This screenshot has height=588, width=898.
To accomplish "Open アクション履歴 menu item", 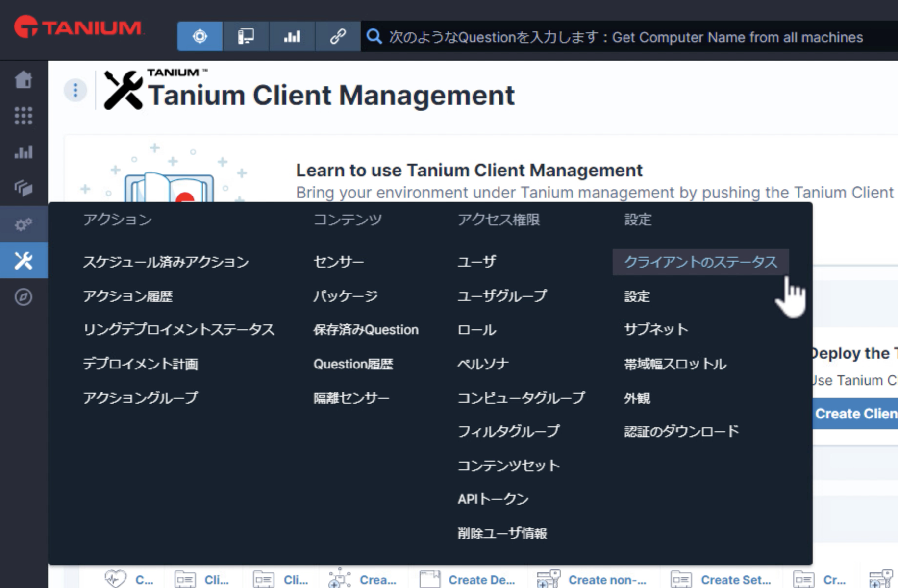I will click(128, 296).
